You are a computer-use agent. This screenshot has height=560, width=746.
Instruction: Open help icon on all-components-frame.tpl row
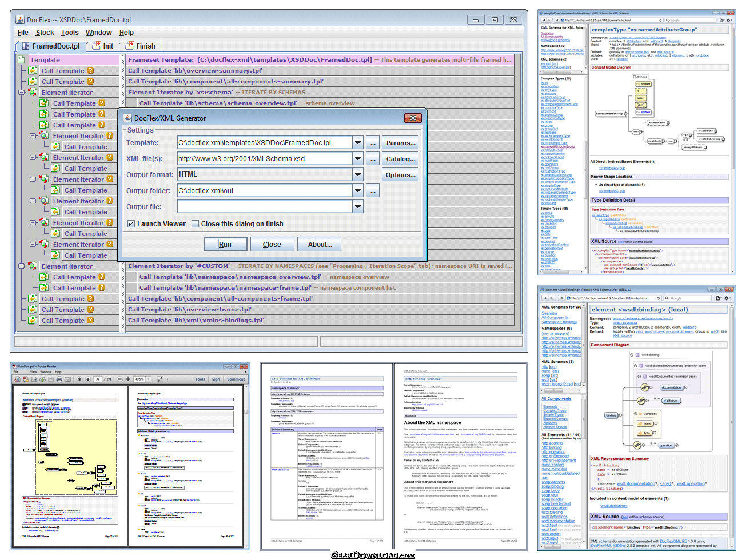pyautogui.click(x=90, y=298)
